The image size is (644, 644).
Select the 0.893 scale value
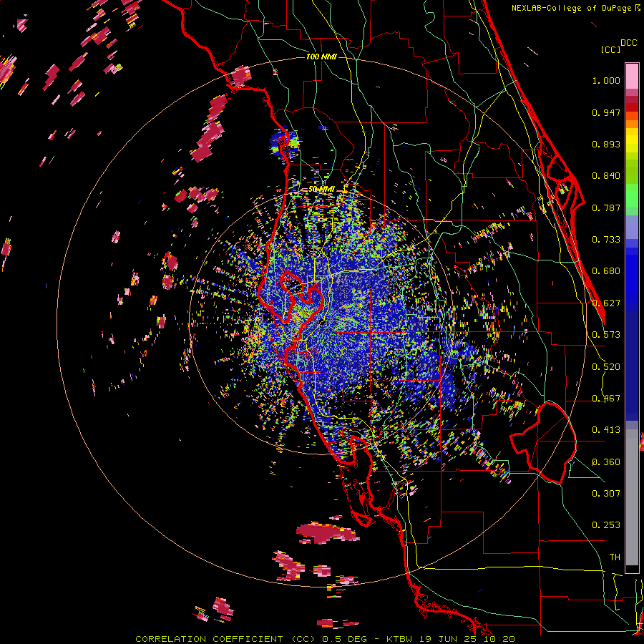606,144
